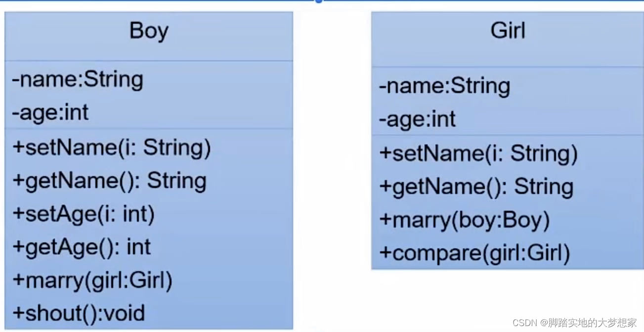The width and height of the screenshot is (644, 332).
Task: Click the -age:int attribute in Boy
Action: click(50, 112)
